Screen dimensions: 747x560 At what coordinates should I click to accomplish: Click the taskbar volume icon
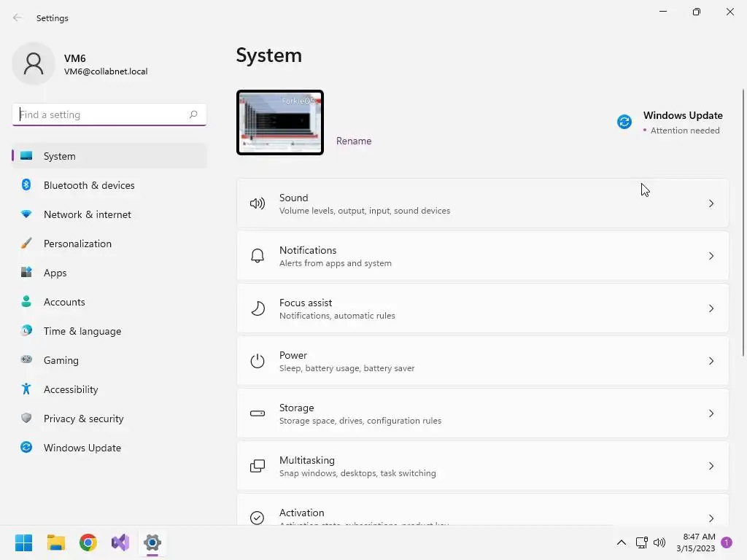pos(659,542)
